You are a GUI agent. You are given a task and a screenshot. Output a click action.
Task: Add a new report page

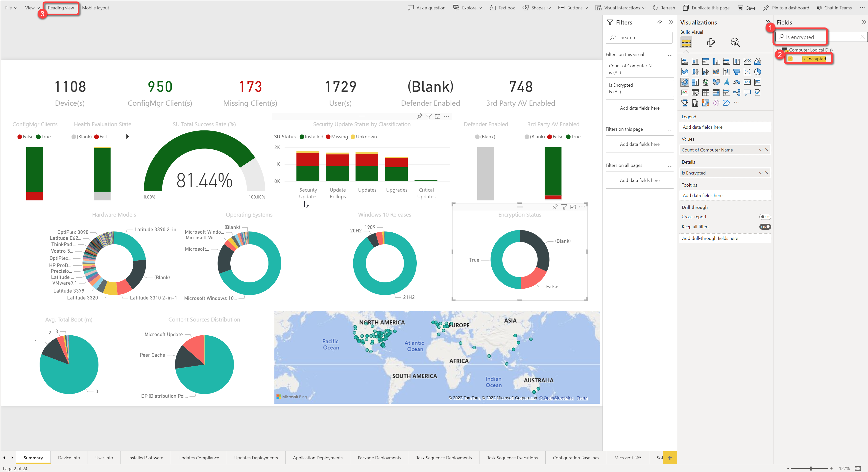(x=670, y=457)
